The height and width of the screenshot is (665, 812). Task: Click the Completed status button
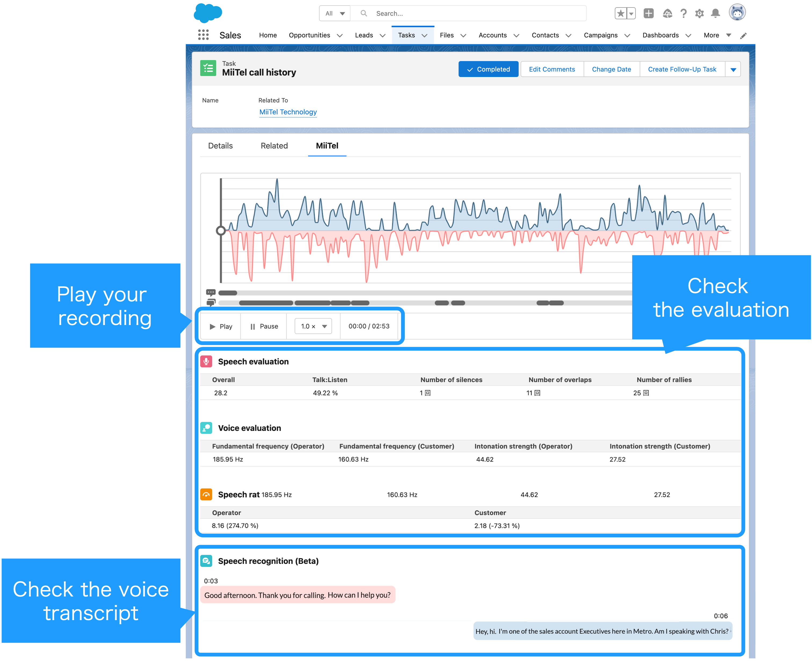[x=488, y=69]
